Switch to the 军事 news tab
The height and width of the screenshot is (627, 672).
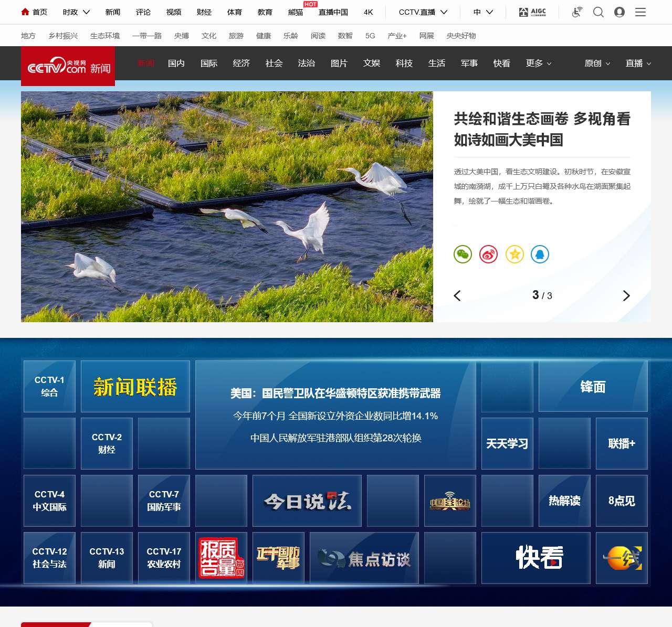tap(469, 63)
